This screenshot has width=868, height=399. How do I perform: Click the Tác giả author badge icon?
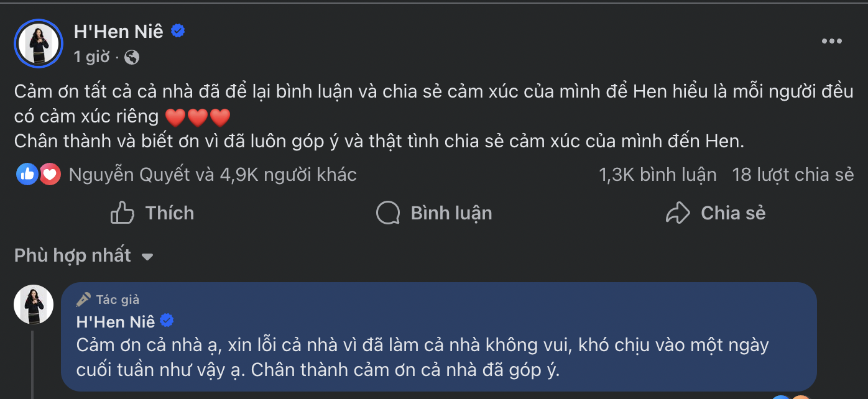click(x=83, y=299)
